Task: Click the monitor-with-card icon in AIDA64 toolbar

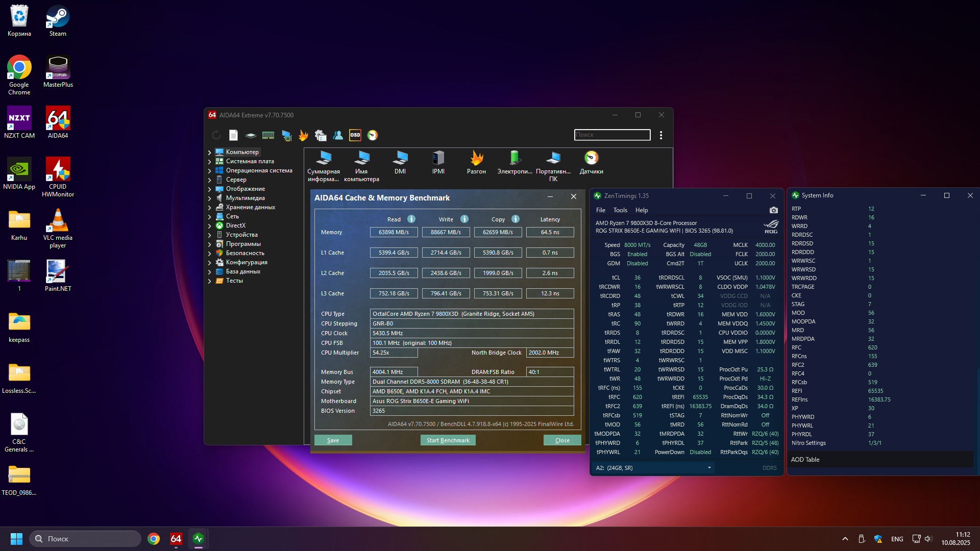Action: pyautogui.click(x=286, y=135)
